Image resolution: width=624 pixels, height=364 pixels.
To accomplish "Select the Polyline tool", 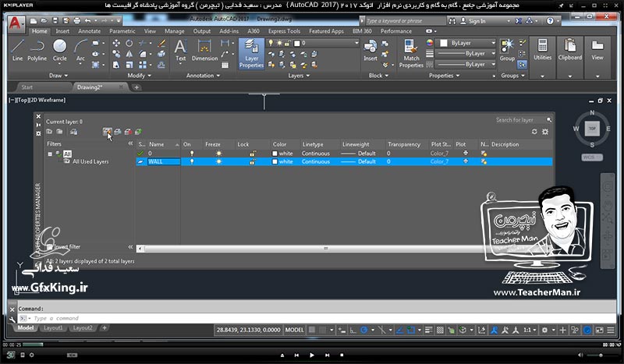I will point(37,51).
